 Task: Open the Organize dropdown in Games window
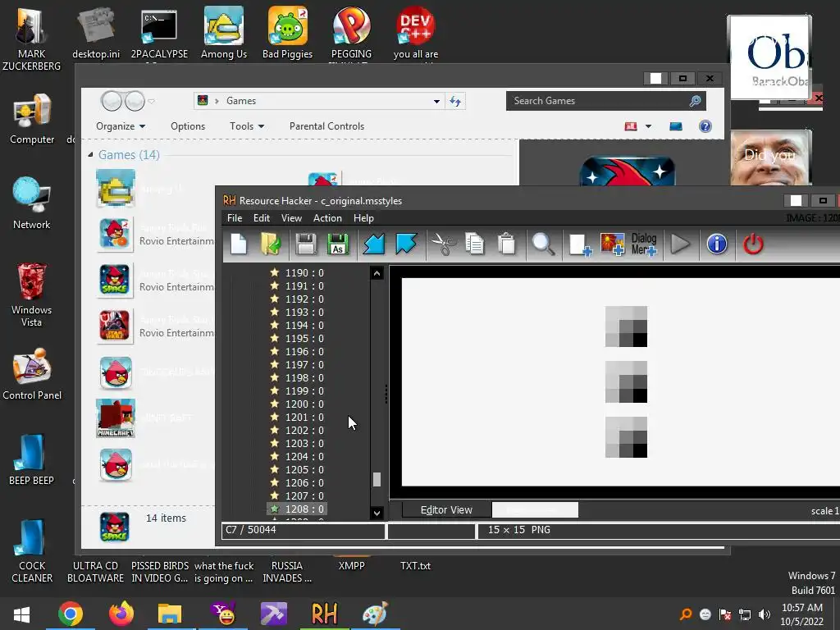(x=121, y=126)
